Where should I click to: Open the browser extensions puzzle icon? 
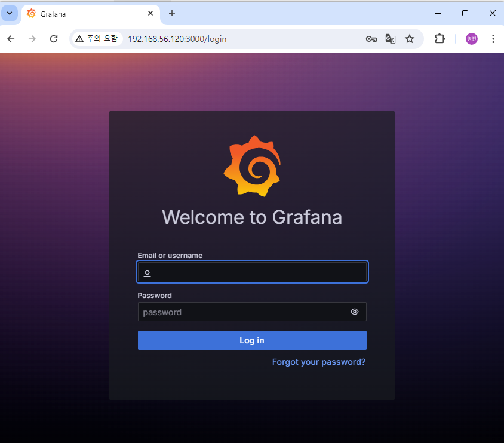pos(440,39)
